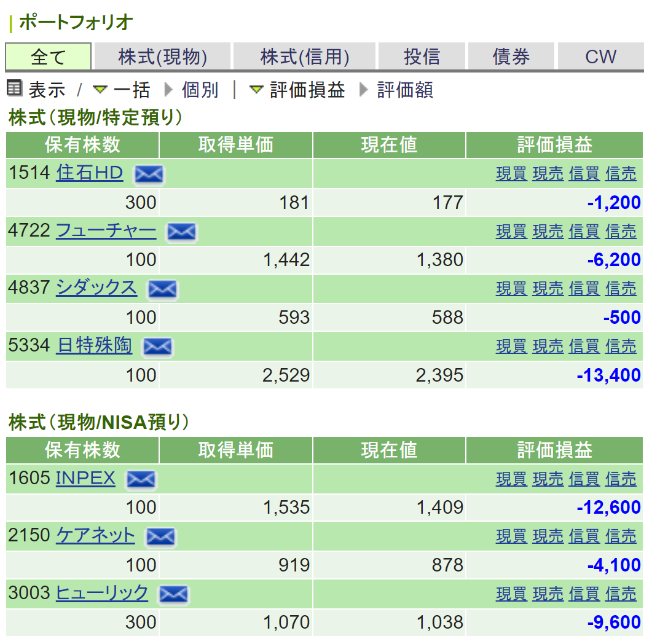Click 信売 for 日特殊陶
This screenshot has width=652, height=644.
pos(621,347)
